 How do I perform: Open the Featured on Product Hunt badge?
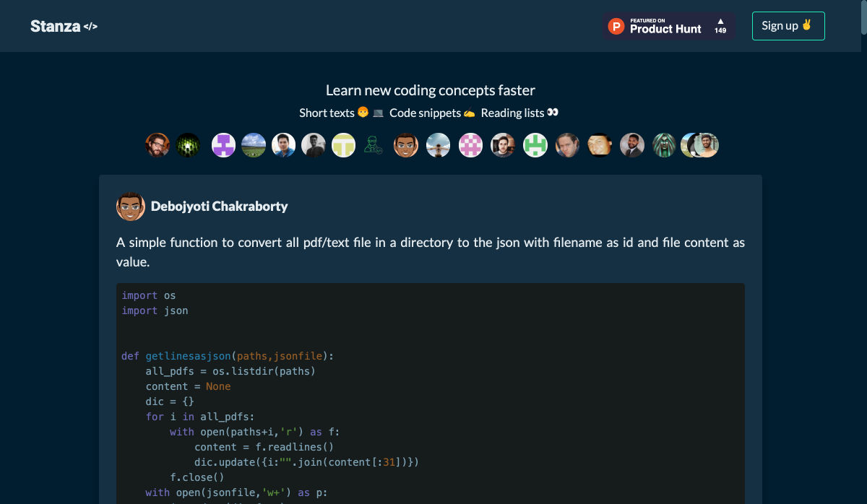click(x=668, y=26)
